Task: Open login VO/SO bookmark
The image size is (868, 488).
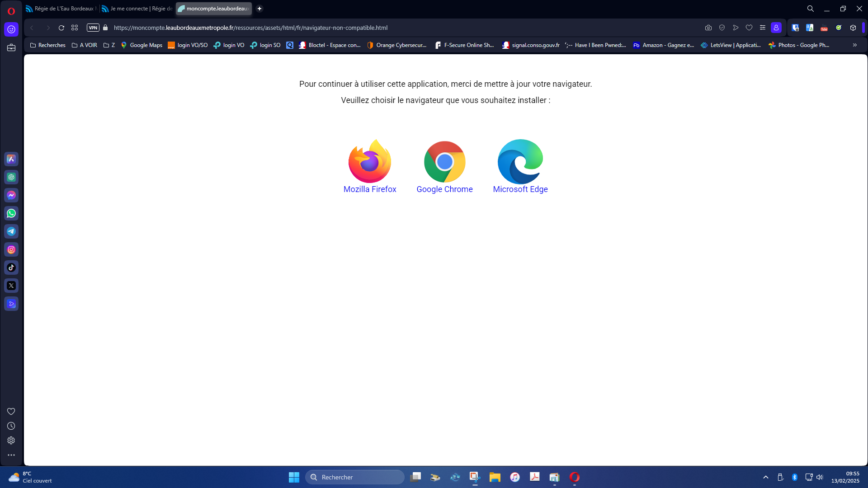Action: click(x=188, y=45)
